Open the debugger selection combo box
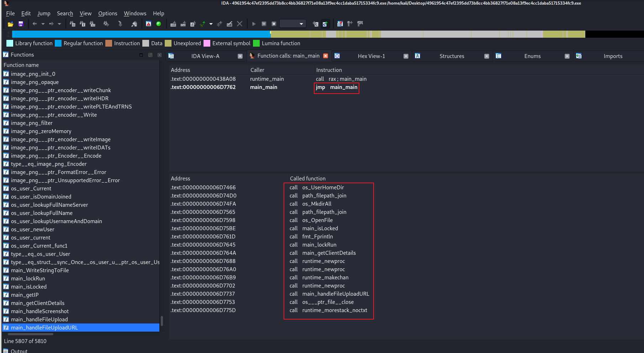Image resolution: width=644 pixels, height=353 pixels. [x=293, y=24]
